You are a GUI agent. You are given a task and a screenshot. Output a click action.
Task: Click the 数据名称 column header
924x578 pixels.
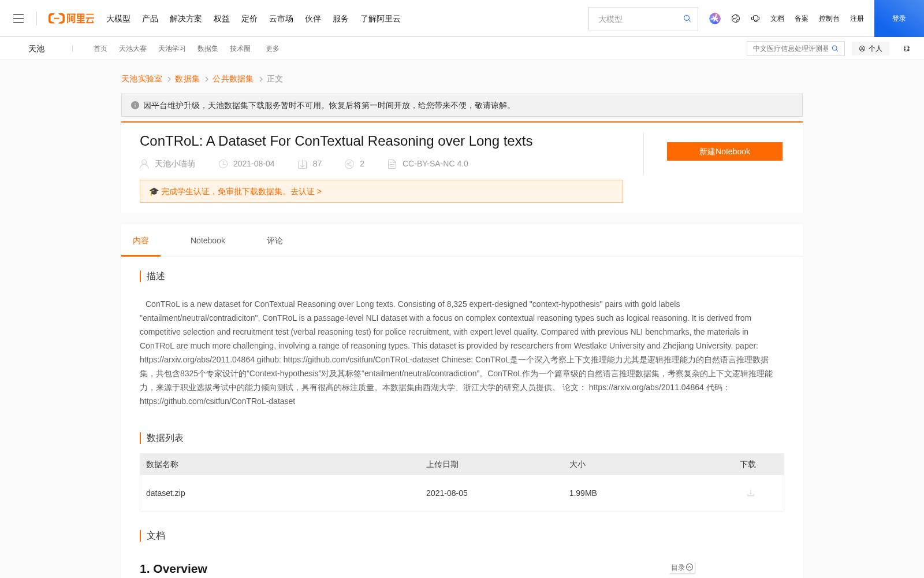(x=162, y=464)
